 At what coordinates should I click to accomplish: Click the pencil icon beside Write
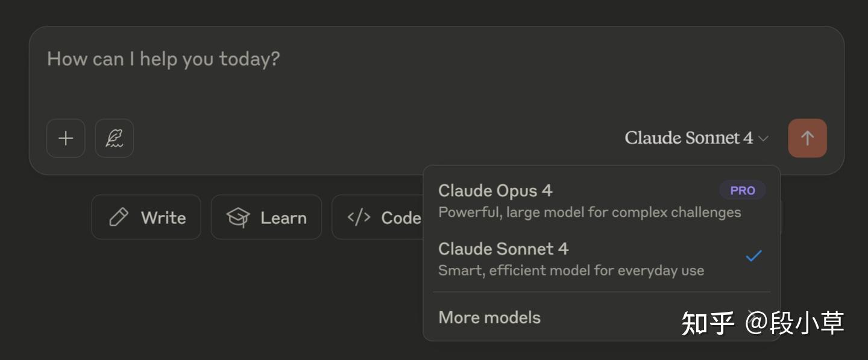click(119, 217)
